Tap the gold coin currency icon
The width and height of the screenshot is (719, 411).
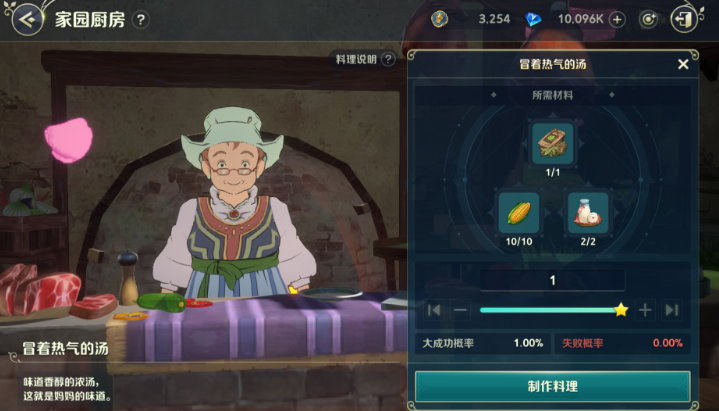[439, 19]
